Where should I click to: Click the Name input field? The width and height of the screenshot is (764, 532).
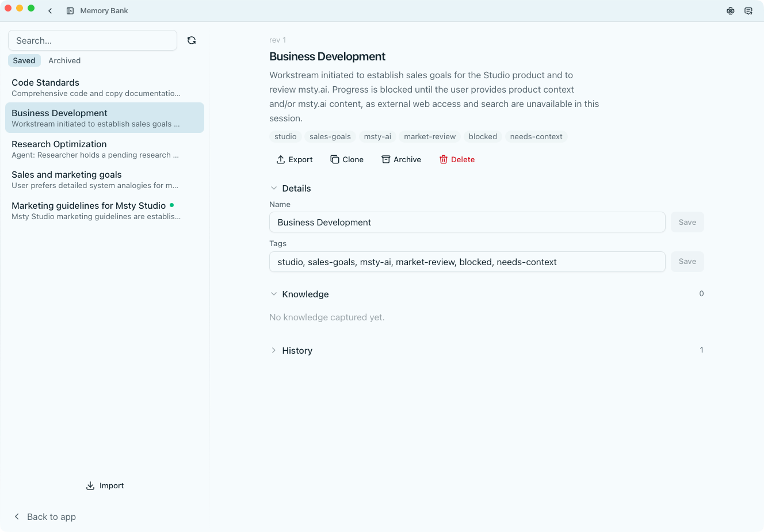tap(467, 222)
